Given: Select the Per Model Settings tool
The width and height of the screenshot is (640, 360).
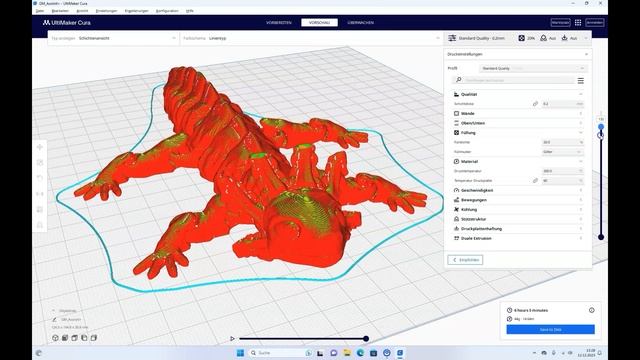Looking at the screenshot, I should click(40, 209).
